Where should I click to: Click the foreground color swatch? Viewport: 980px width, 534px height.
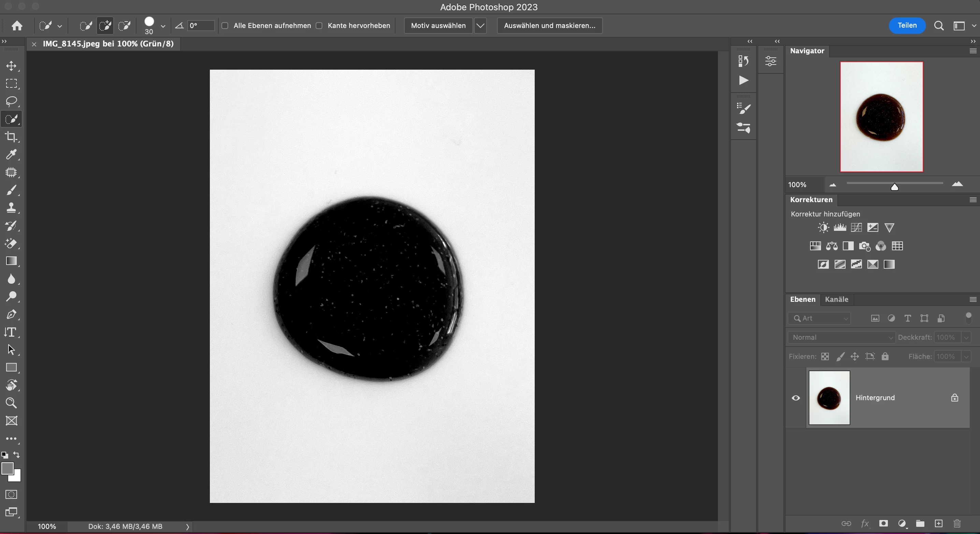point(7,468)
